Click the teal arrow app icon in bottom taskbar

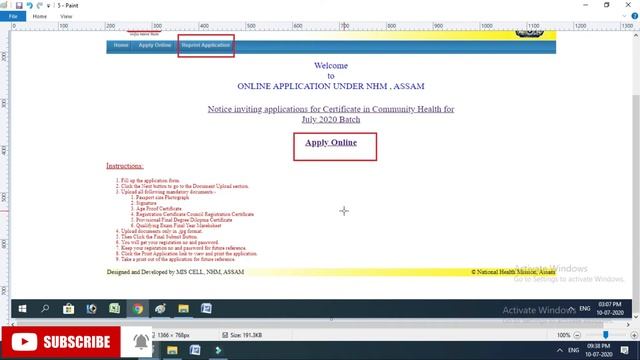point(218,350)
